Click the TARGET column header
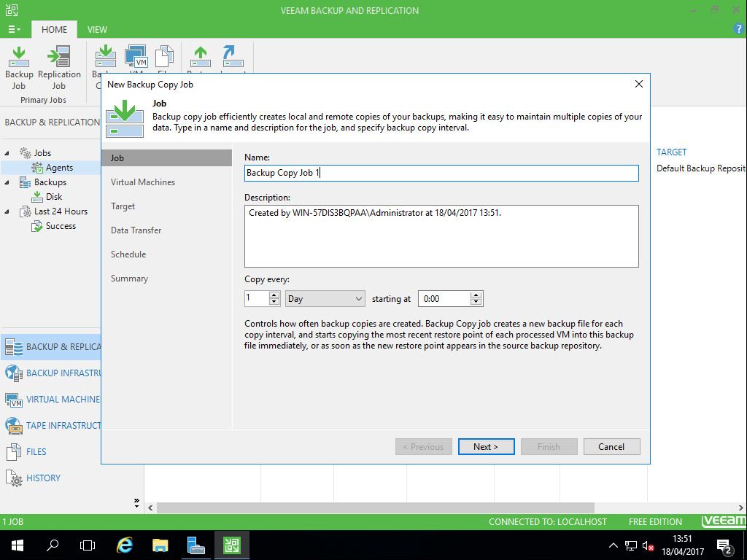 point(671,152)
